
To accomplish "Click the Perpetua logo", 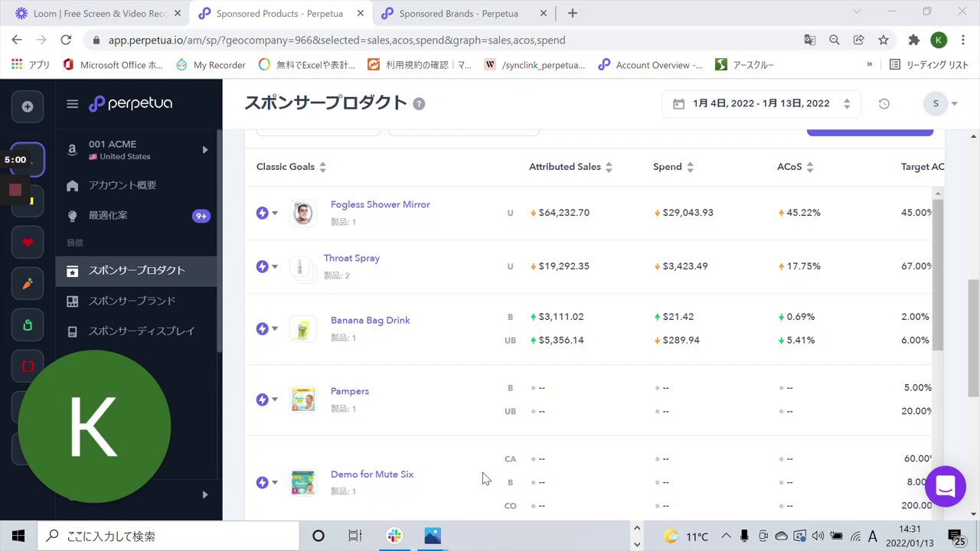I will click(130, 104).
